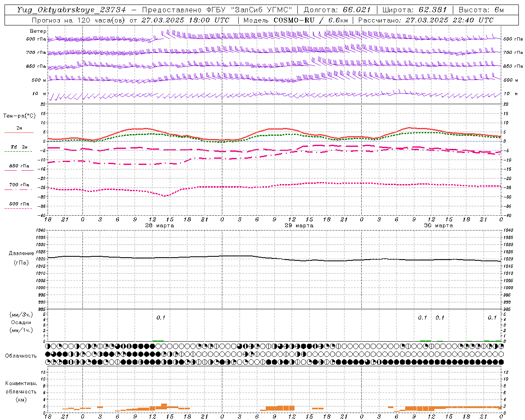Click the '10 м' wind level label on left
This screenshot has width=525, height=420.
[x=39, y=94]
